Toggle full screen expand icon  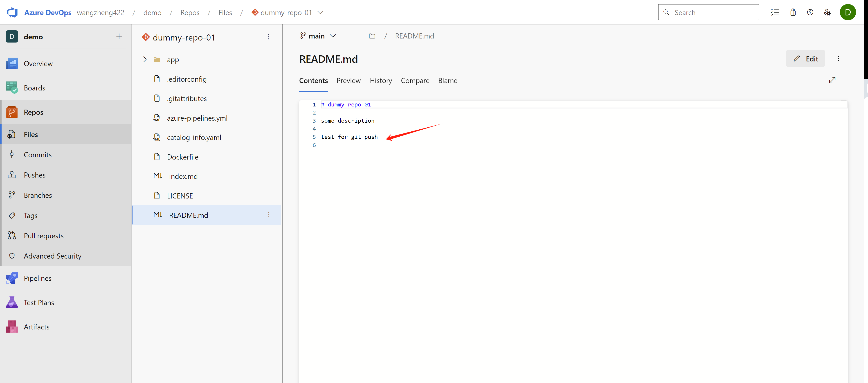(832, 80)
